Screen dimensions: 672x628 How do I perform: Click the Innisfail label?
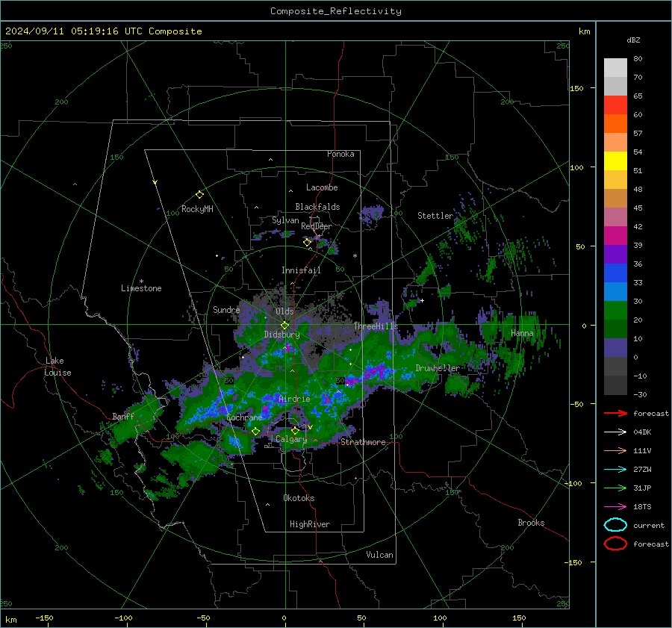click(x=301, y=270)
